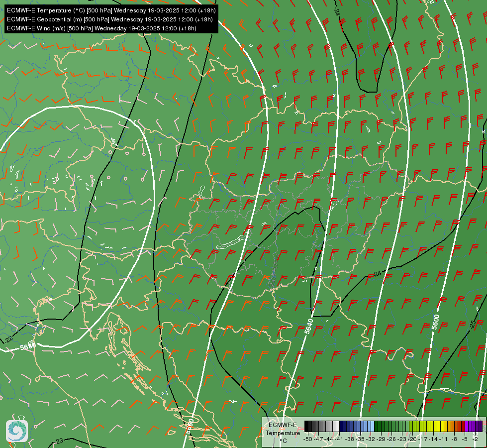The image size is (487, 448).
Task: Click the -2 value on the temperature scale
Action: click(475, 439)
